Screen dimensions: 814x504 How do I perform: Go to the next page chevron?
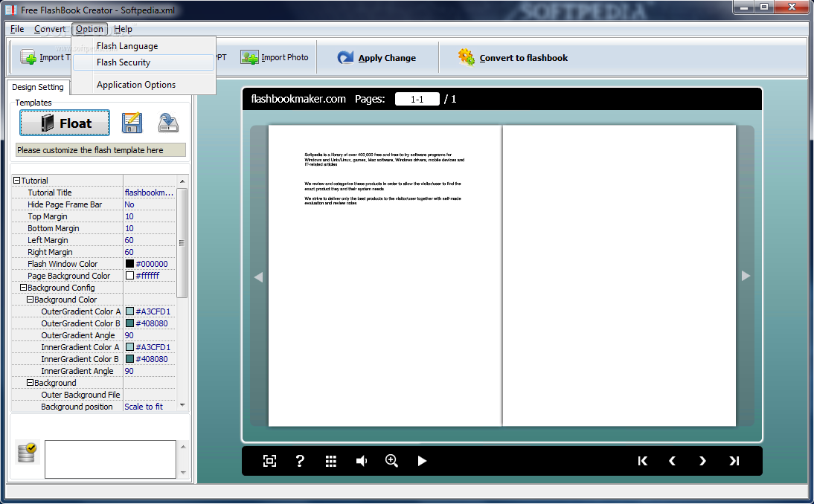tap(702, 461)
